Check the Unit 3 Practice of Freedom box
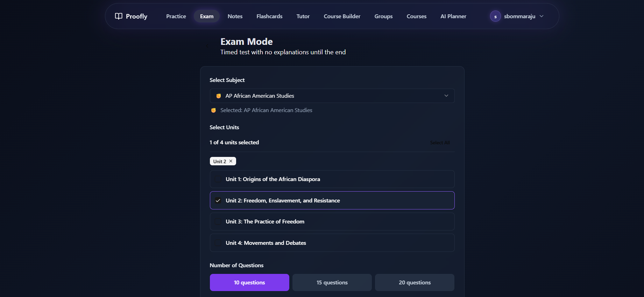 pyautogui.click(x=218, y=222)
